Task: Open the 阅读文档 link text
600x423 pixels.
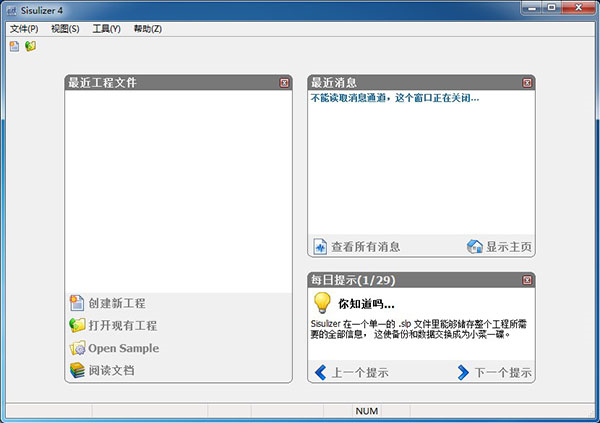Action: (112, 371)
